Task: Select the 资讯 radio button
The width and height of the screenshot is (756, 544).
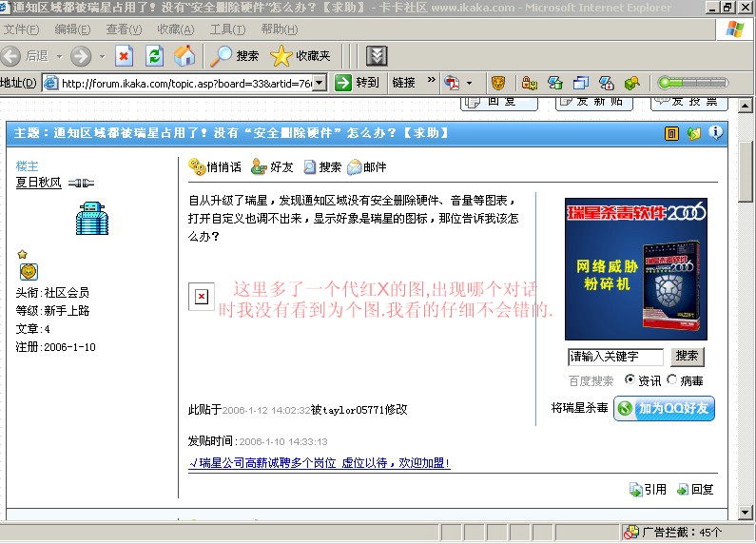Action: point(630,379)
